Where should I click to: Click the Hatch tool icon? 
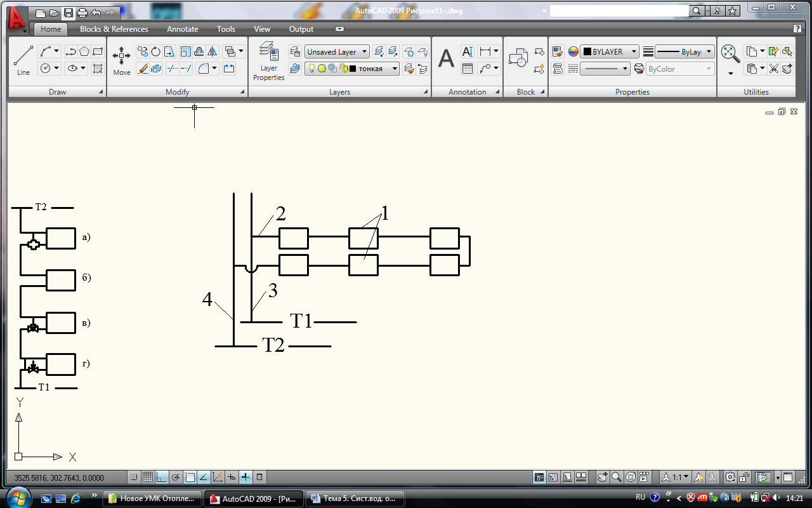coord(98,69)
